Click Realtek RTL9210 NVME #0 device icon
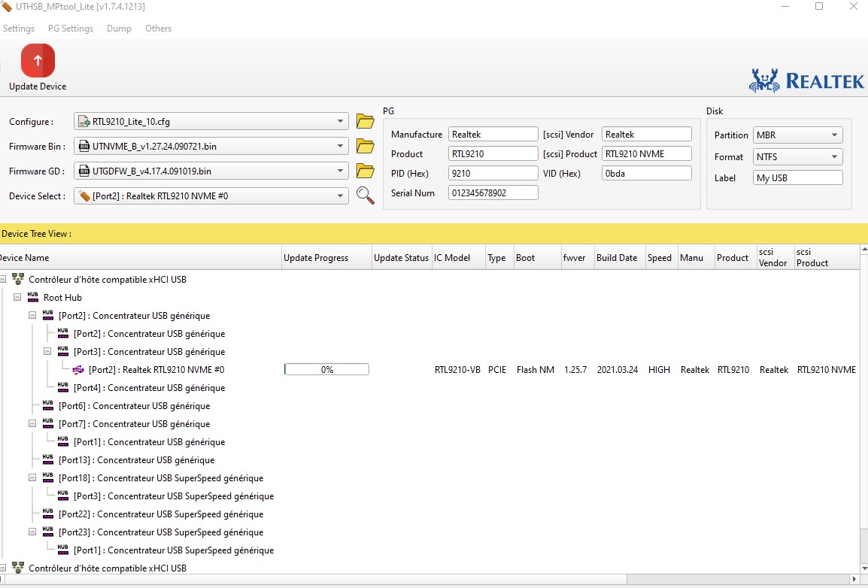The width and height of the screenshot is (868, 588). (78, 369)
